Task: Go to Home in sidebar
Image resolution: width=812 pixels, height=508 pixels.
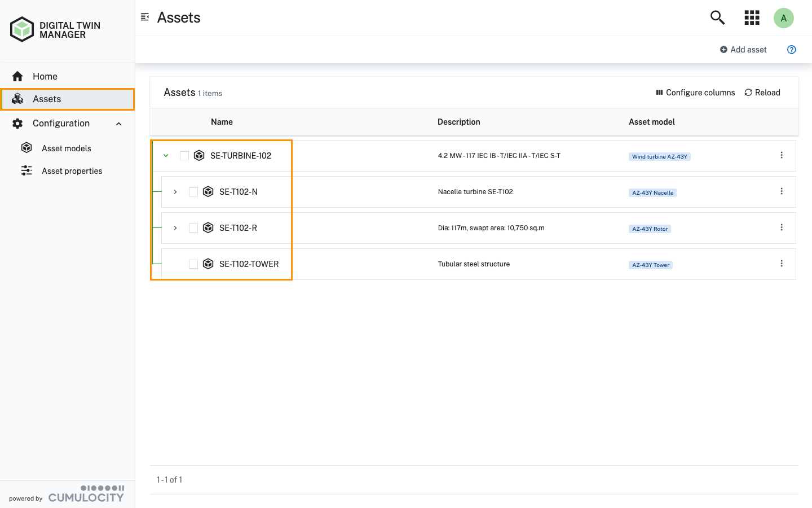Action: 45,76
